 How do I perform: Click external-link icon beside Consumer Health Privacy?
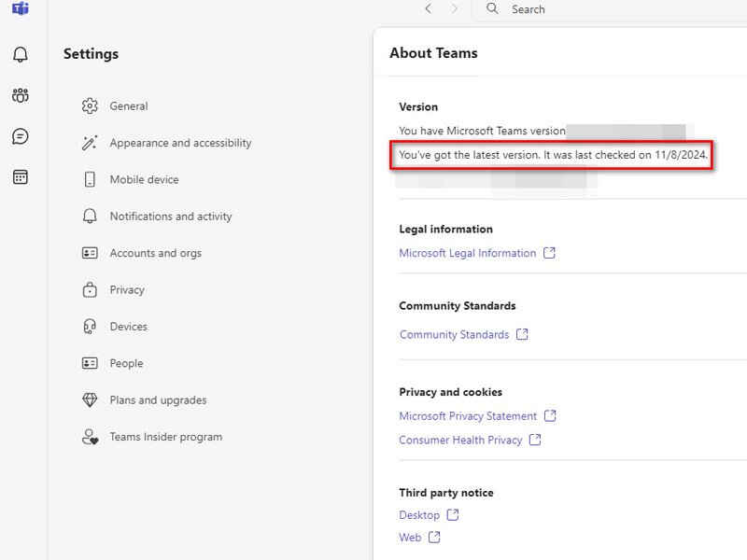click(x=535, y=439)
